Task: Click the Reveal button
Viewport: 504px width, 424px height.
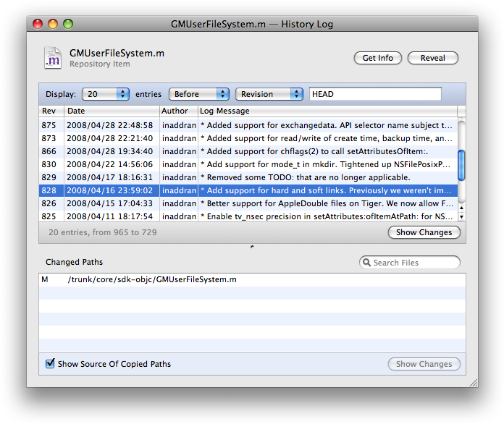Action: (x=432, y=58)
